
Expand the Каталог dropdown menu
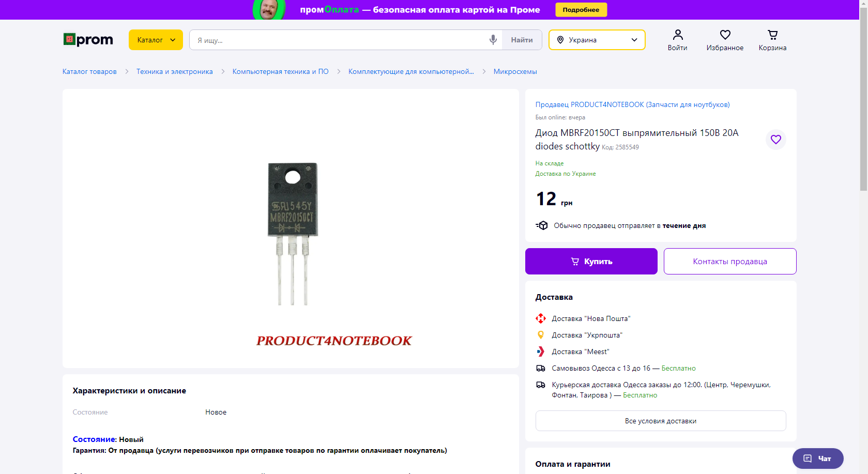(x=156, y=40)
